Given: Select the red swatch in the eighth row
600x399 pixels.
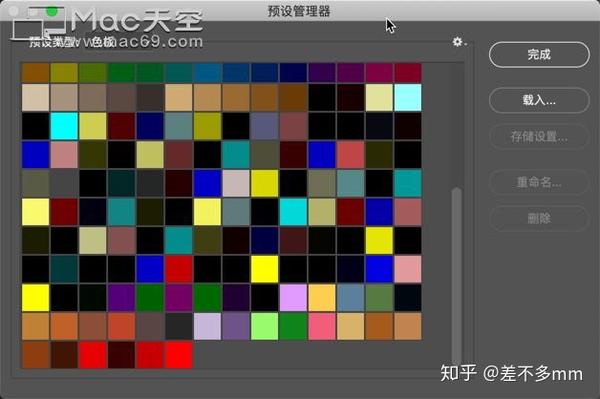Looking at the screenshot, I should tap(179, 269).
